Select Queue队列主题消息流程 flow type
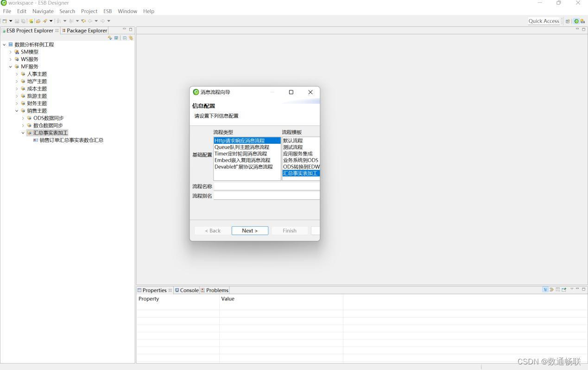Screen dimensions: 588x370 (x=242, y=147)
